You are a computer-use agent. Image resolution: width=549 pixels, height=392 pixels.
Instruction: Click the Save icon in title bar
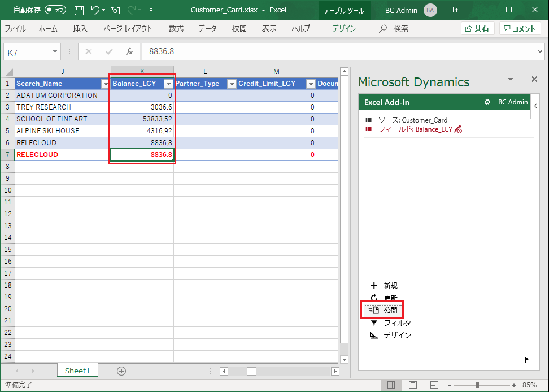click(x=79, y=11)
